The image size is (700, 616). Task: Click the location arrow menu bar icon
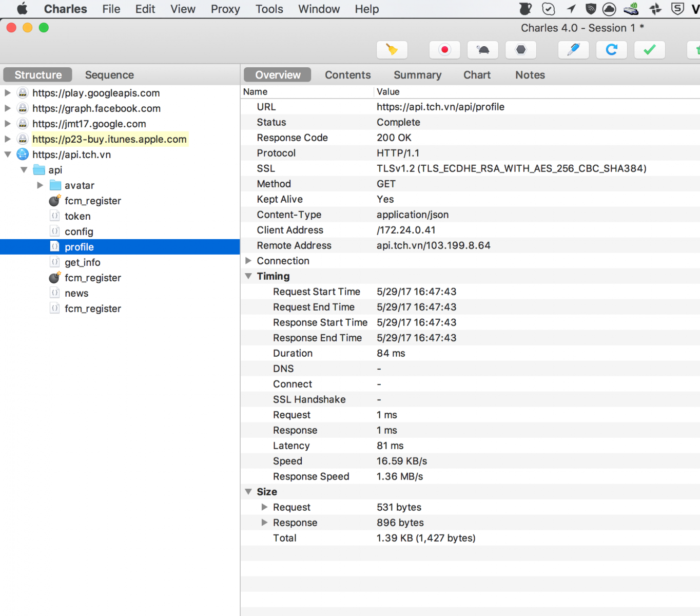point(571,9)
